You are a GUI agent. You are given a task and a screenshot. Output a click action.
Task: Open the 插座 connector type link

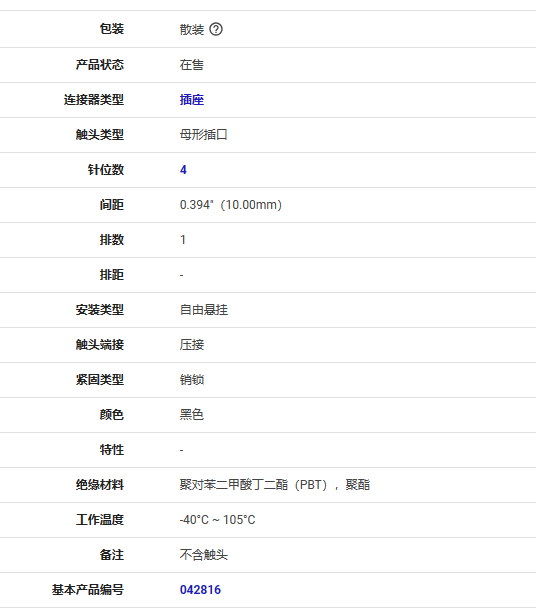[x=192, y=100]
